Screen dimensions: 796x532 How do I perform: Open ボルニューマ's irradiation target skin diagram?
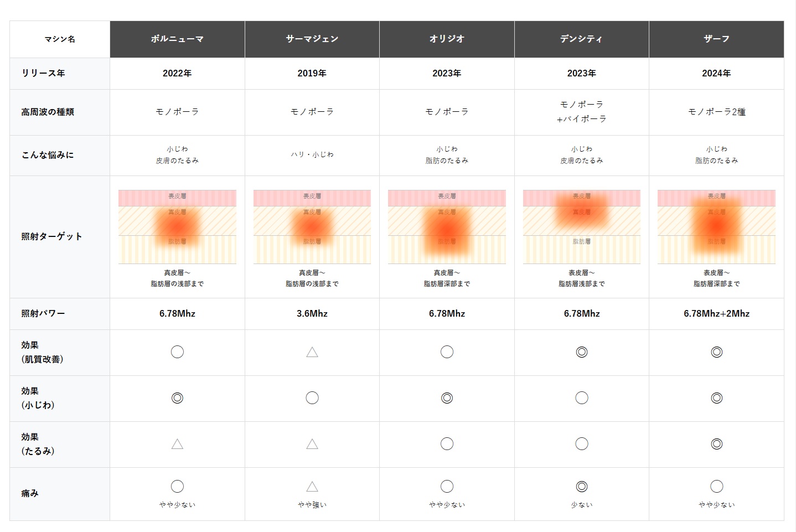click(177, 226)
